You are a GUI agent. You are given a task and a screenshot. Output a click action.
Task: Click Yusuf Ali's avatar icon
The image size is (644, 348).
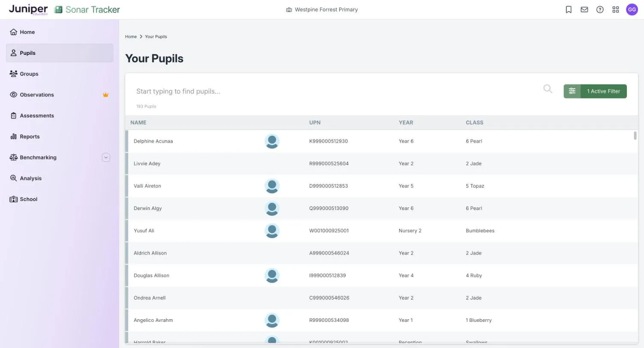tap(272, 231)
